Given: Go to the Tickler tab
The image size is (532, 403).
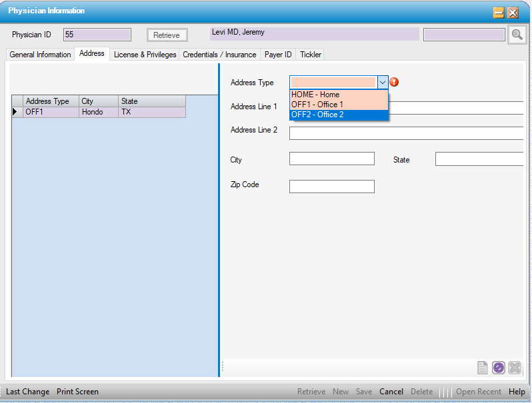Looking at the screenshot, I should (x=311, y=55).
